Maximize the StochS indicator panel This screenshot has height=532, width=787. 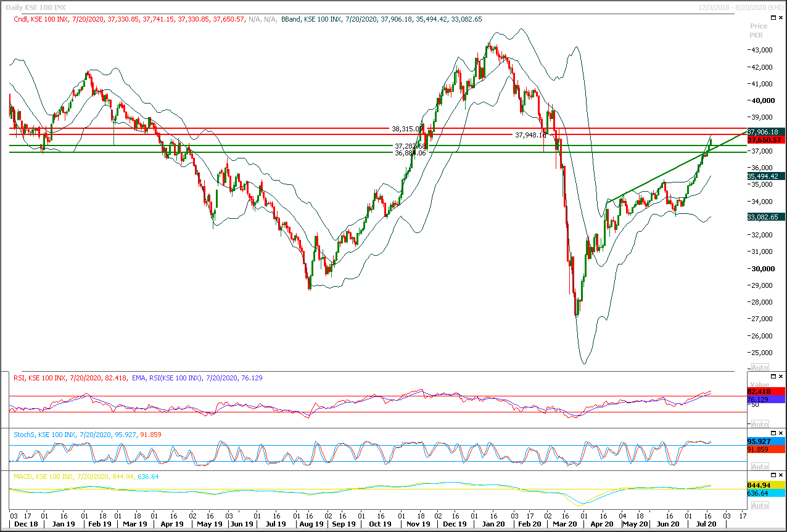pos(772,433)
